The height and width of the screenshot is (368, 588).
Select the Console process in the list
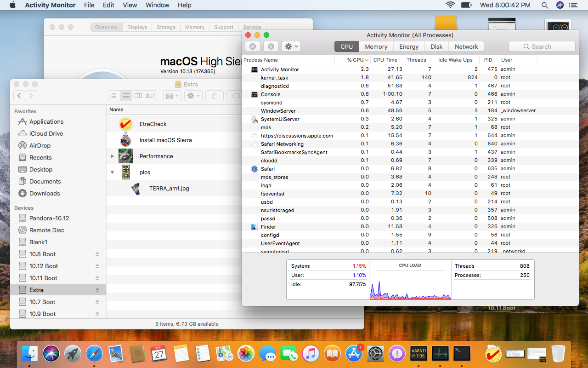pos(410,94)
